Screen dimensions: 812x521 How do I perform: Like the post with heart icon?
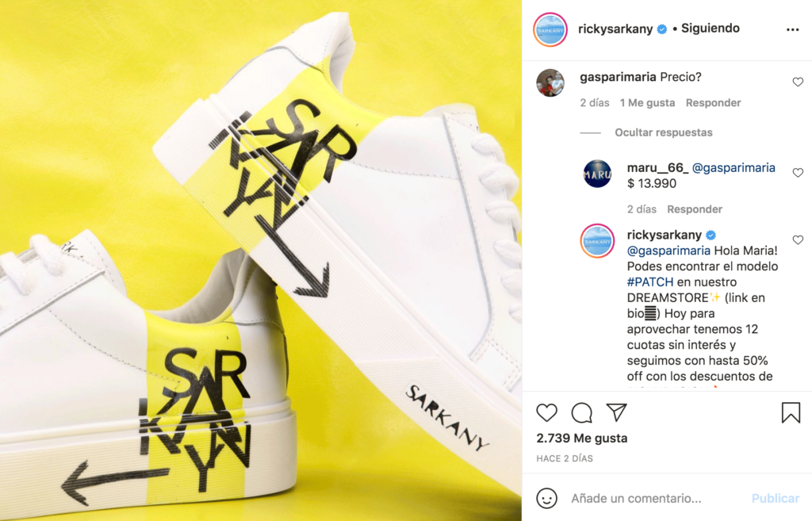546,413
